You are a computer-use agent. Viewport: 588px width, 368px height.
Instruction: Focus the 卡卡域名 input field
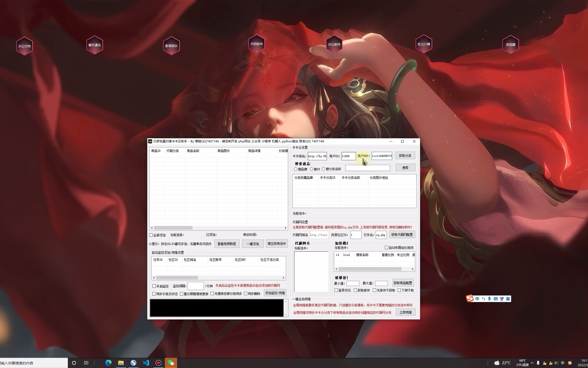point(317,156)
